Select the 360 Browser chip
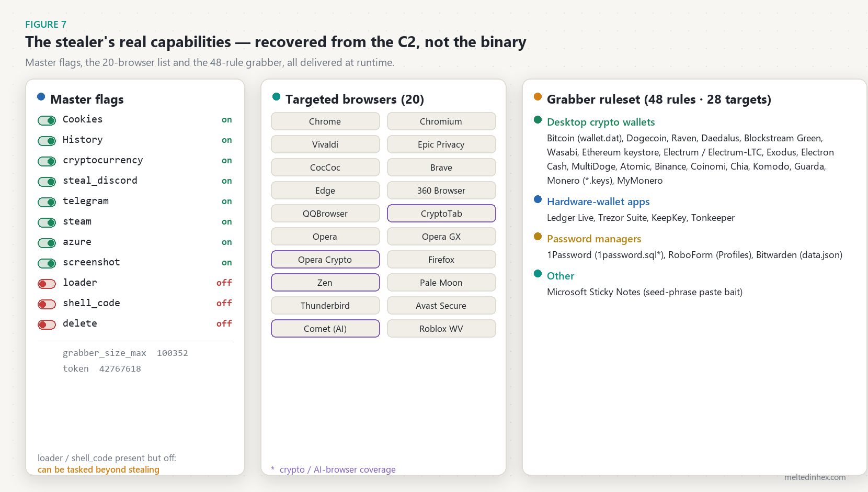The height and width of the screenshot is (492, 868). pos(441,191)
